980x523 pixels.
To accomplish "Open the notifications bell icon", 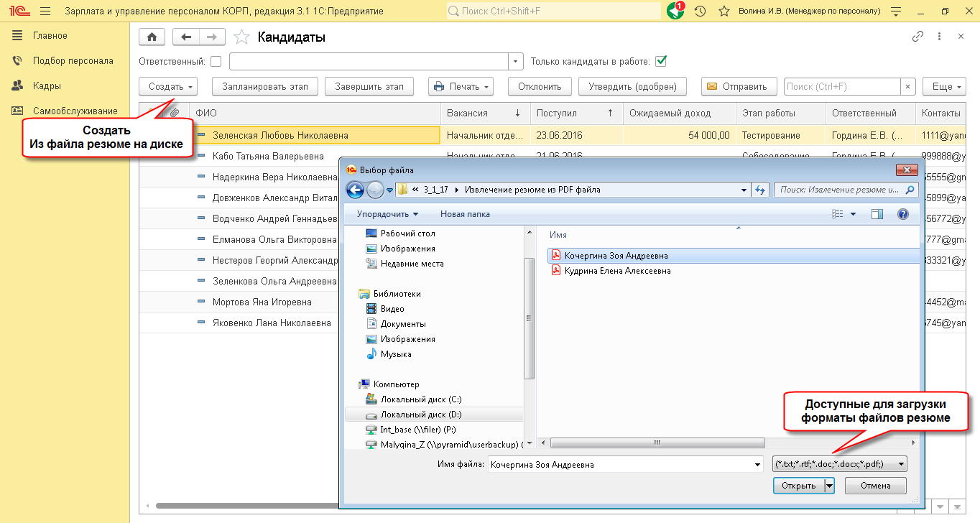I will click(x=675, y=11).
